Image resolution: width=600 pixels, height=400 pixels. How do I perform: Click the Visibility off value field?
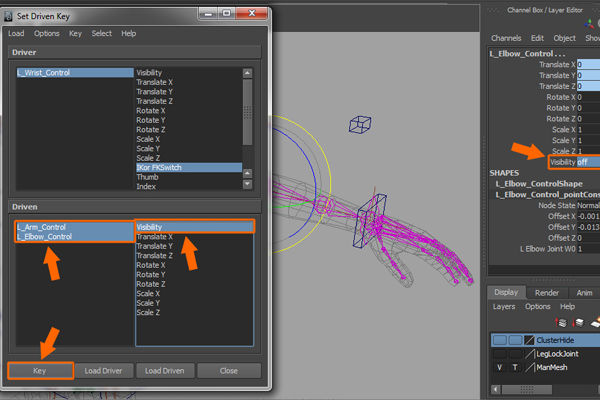coord(588,162)
